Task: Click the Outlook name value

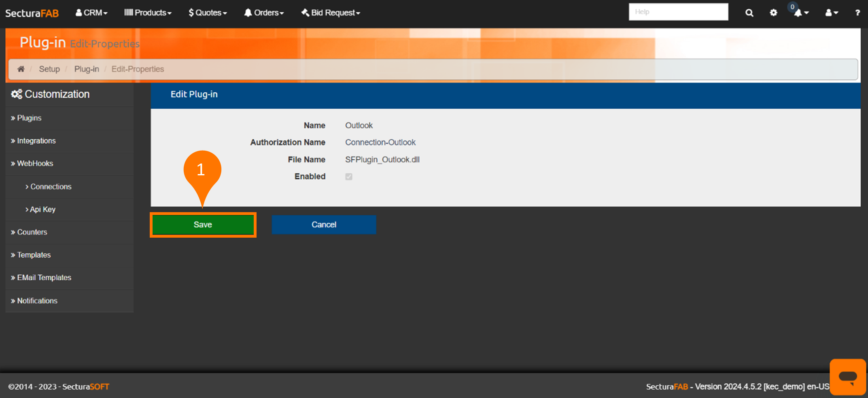Action: 359,126
